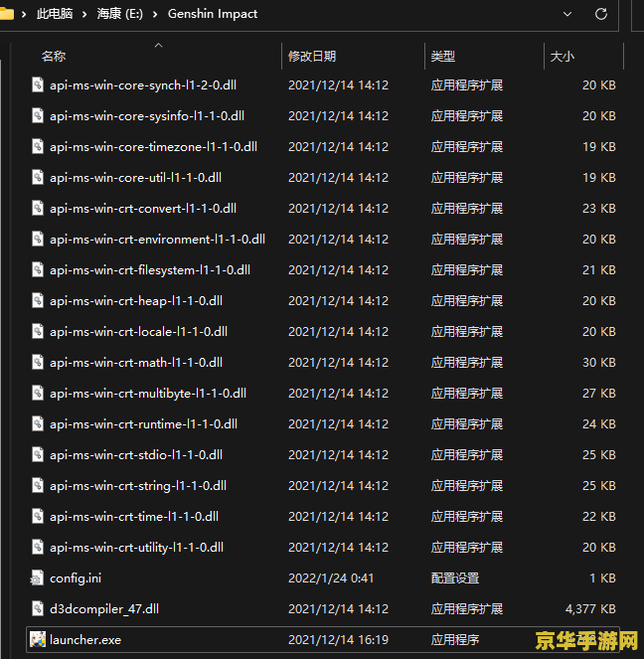Click icon of api-ms-win-crt-filesystem-l1-1-0.dll

[38, 269]
